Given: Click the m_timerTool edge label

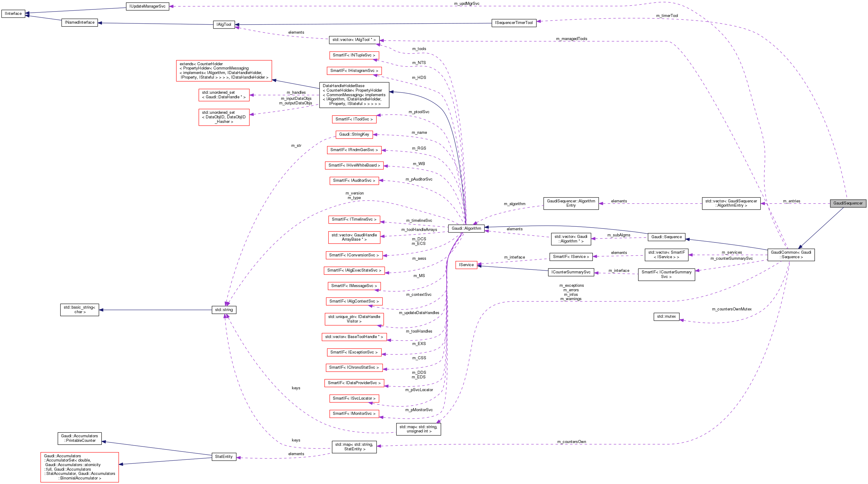Looking at the screenshot, I should click(667, 16).
